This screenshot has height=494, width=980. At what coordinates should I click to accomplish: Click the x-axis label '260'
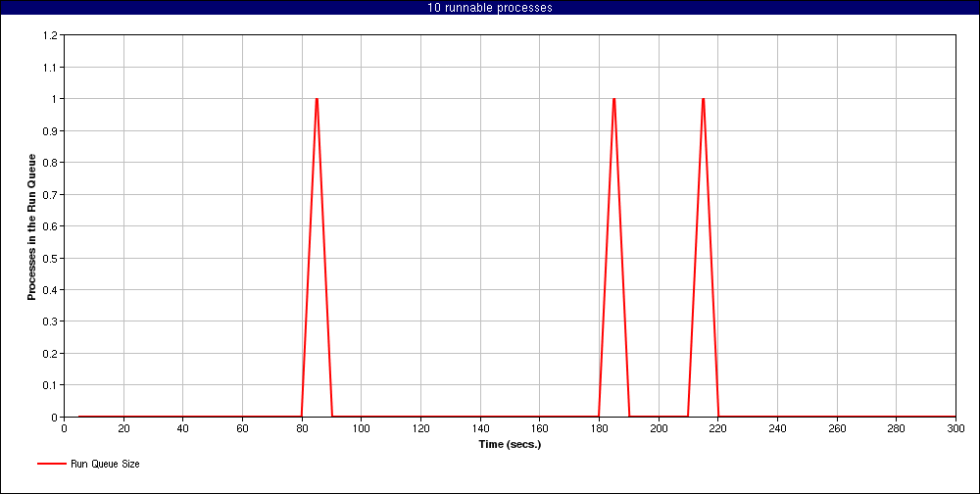[x=837, y=428]
